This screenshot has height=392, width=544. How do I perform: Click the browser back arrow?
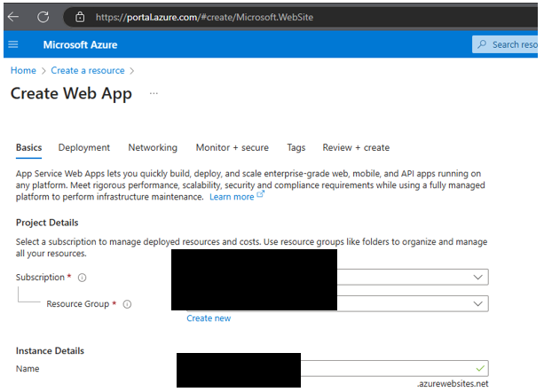13,17
